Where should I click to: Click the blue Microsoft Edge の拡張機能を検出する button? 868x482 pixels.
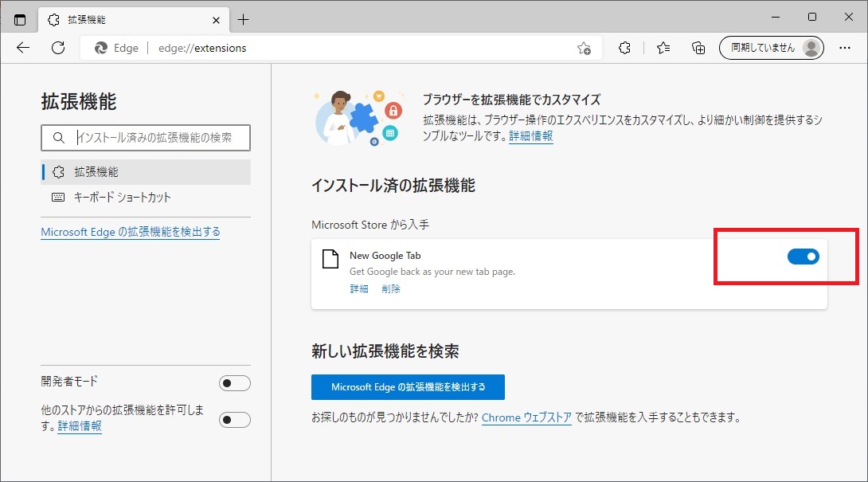click(x=408, y=386)
